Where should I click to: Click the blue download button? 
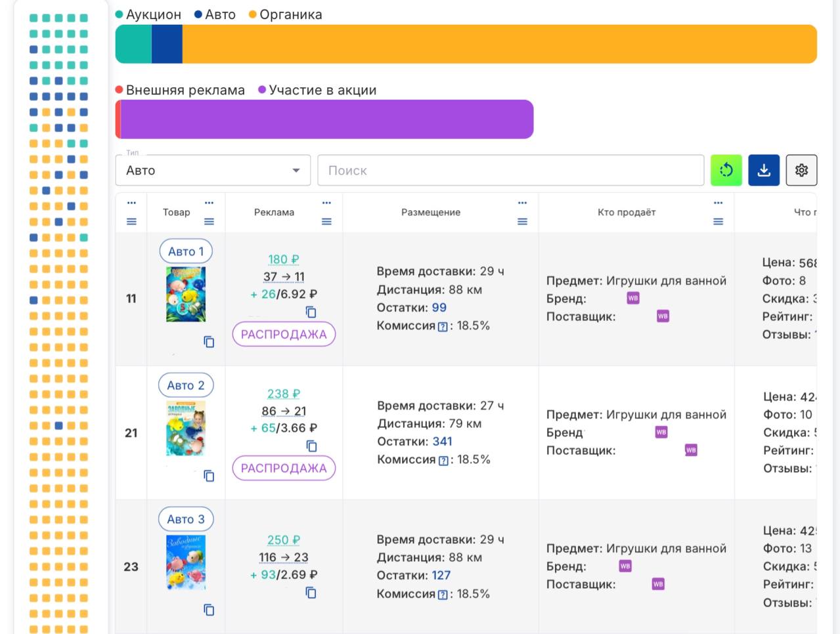pos(763,171)
